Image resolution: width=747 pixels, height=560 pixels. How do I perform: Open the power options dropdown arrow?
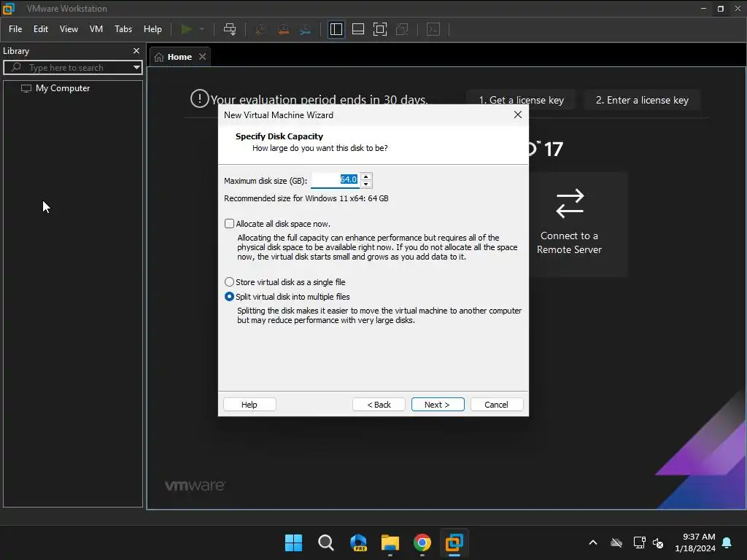(x=202, y=29)
